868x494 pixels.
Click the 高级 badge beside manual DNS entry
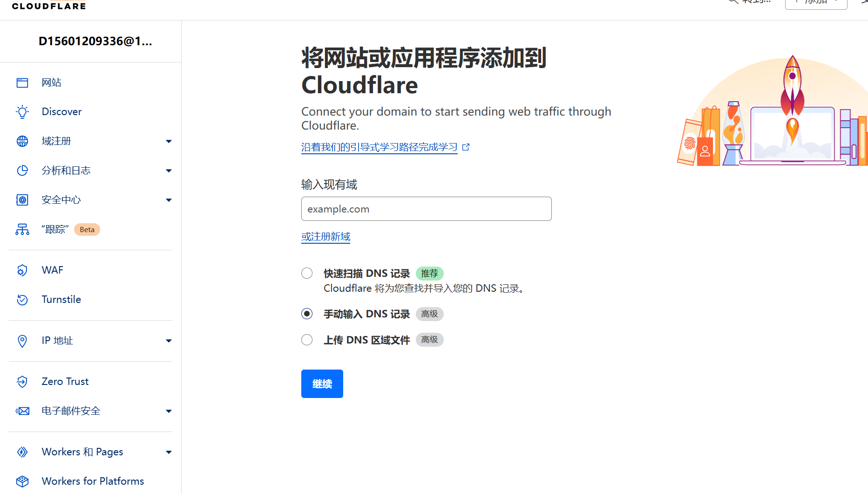pos(429,314)
